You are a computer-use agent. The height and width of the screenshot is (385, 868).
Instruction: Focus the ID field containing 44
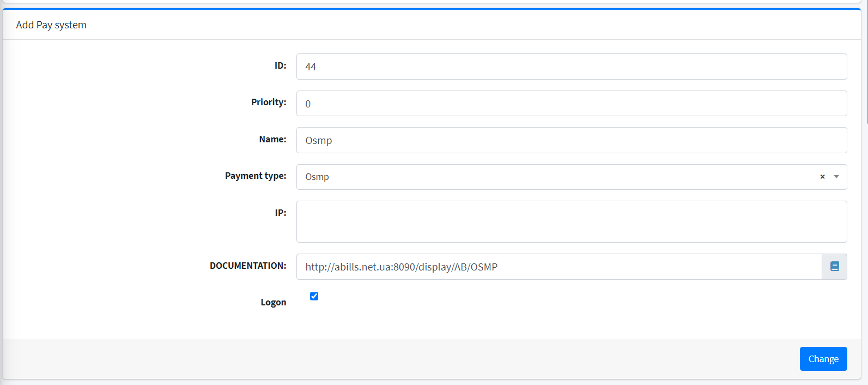tap(571, 67)
